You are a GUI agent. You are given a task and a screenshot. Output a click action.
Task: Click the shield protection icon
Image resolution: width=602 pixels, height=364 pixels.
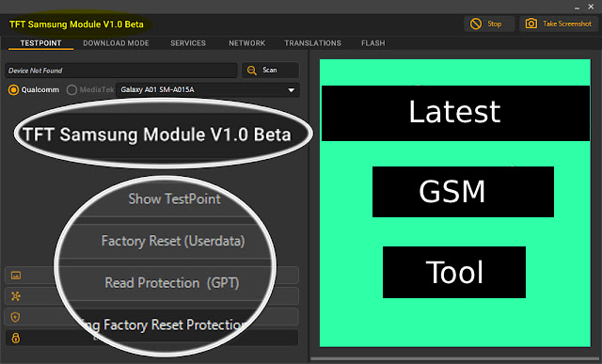(x=15, y=317)
